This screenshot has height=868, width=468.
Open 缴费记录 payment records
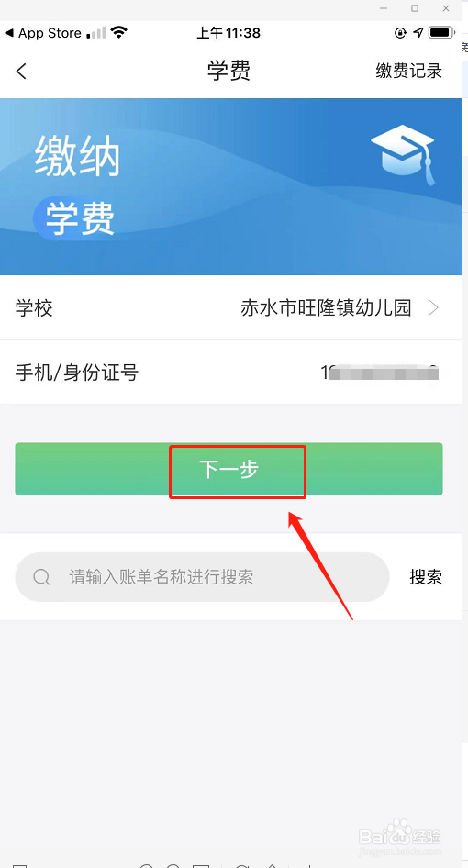pyautogui.click(x=408, y=71)
